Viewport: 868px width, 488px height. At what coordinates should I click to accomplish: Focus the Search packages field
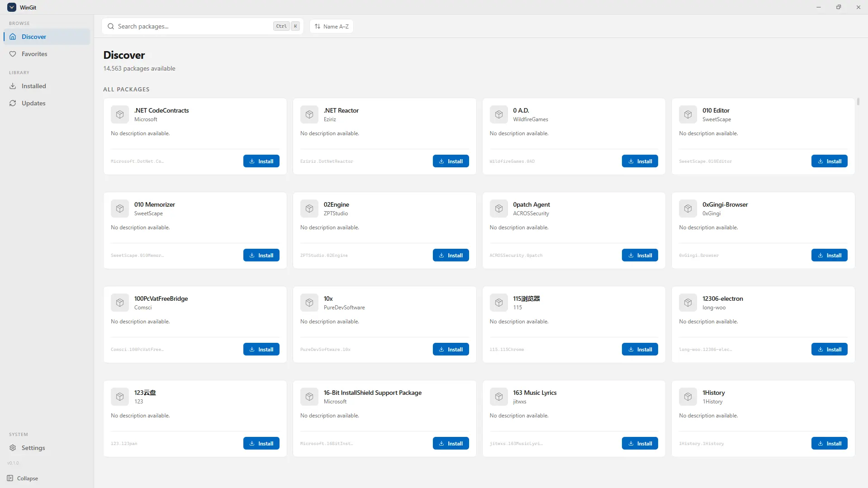[203, 26]
